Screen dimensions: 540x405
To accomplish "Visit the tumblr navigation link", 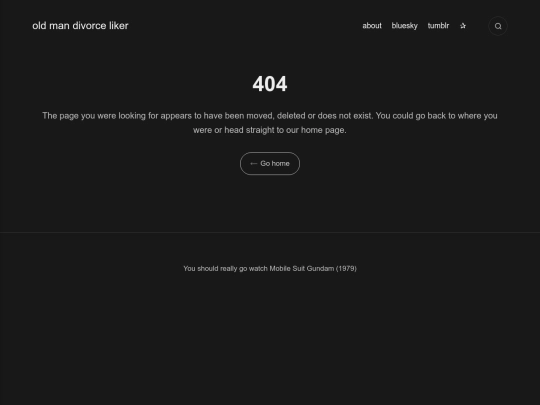I will click(x=438, y=26).
